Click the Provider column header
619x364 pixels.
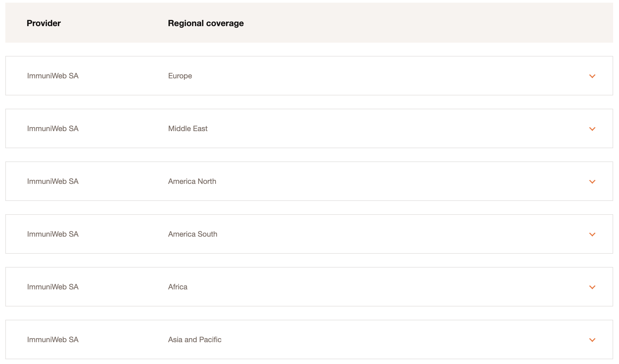(44, 23)
